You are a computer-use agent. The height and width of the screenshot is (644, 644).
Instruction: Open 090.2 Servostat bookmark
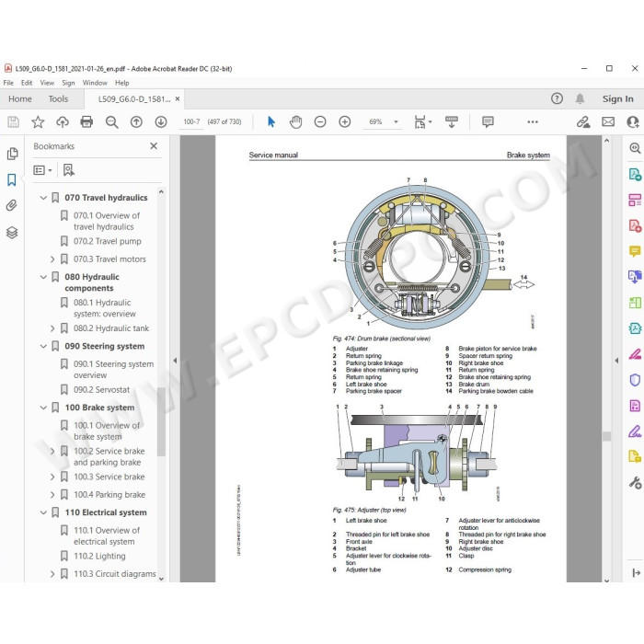[101, 390]
